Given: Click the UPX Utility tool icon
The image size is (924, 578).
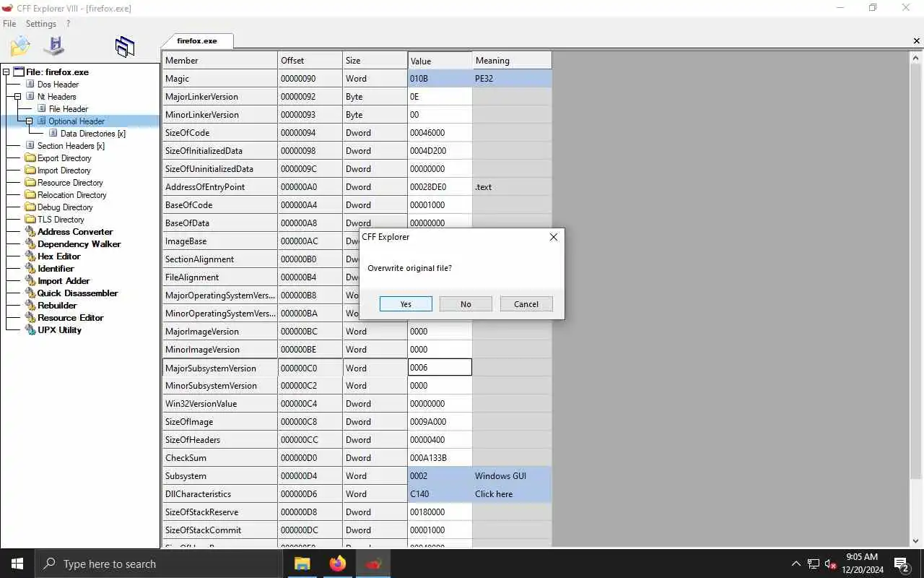Looking at the screenshot, I should coord(30,329).
